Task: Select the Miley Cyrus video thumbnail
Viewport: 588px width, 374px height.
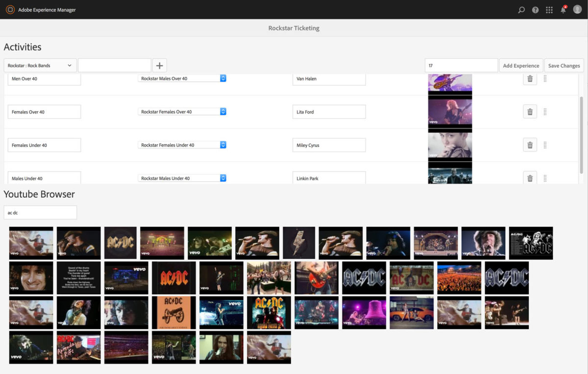Action: [450, 145]
